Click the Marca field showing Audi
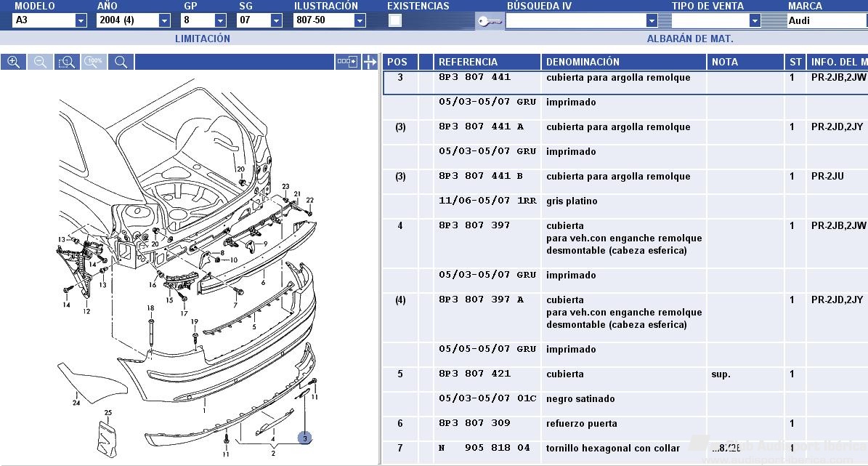Screen dimensions: 868x466 (x=827, y=20)
